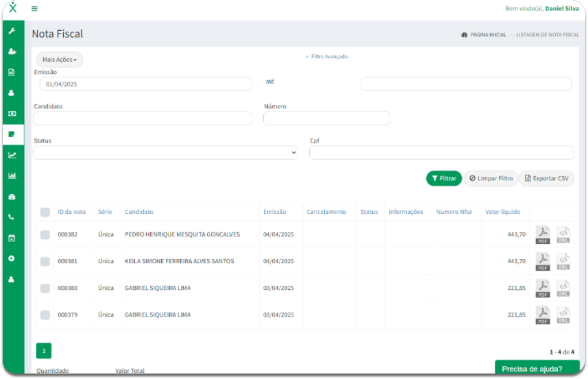Check the box for note 000380
The height and width of the screenshot is (379, 588).
click(x=45, y=289)
